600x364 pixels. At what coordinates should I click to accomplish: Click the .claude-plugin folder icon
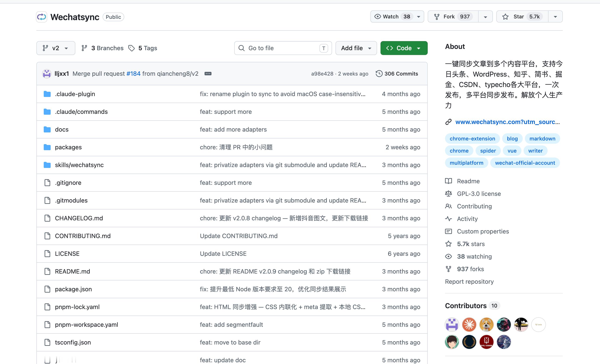[47, 94]
